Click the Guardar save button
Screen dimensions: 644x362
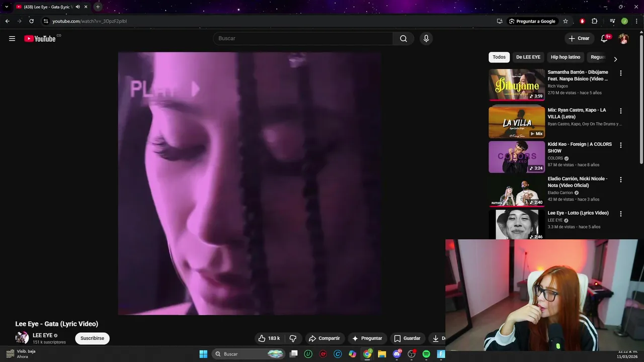[407, 338]
